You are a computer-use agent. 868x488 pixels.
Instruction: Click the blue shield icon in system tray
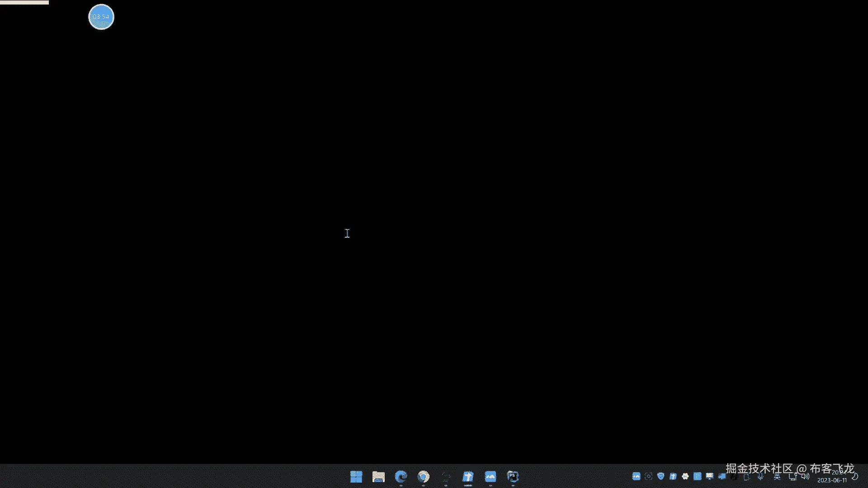point(660,476)
